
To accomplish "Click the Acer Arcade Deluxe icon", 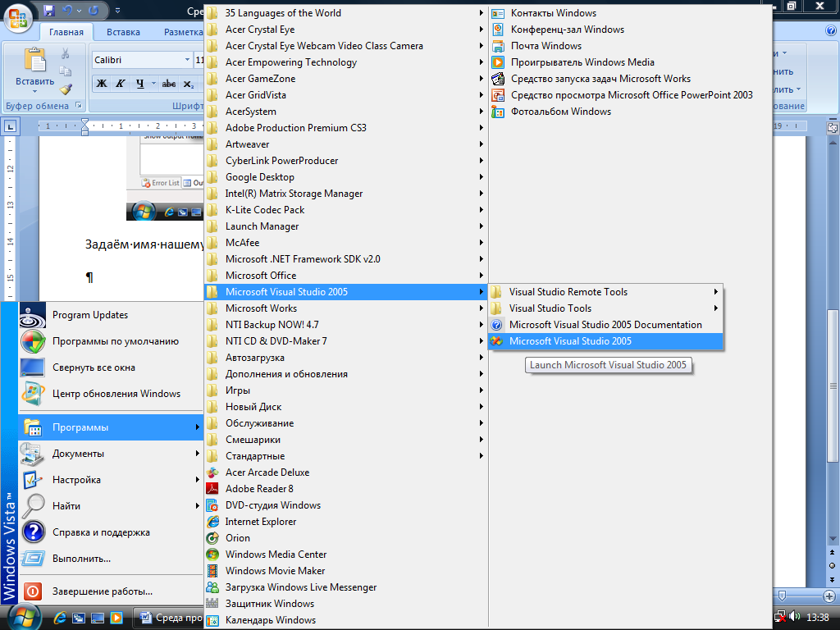I will click(212, 472).
